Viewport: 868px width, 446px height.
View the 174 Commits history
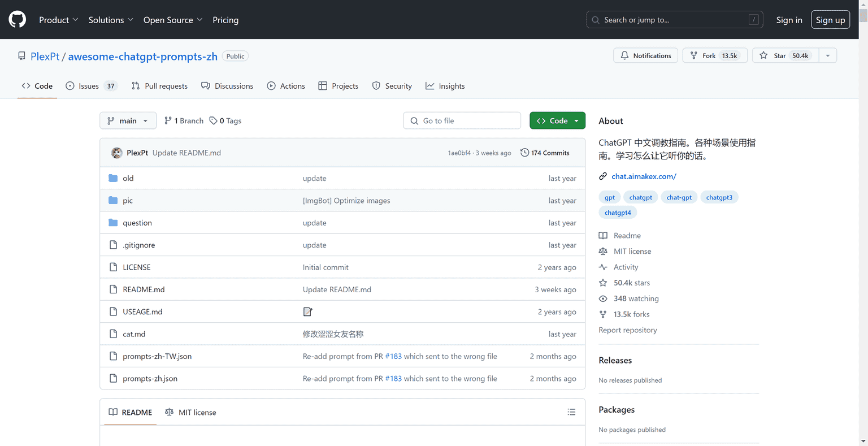(545, 153)
